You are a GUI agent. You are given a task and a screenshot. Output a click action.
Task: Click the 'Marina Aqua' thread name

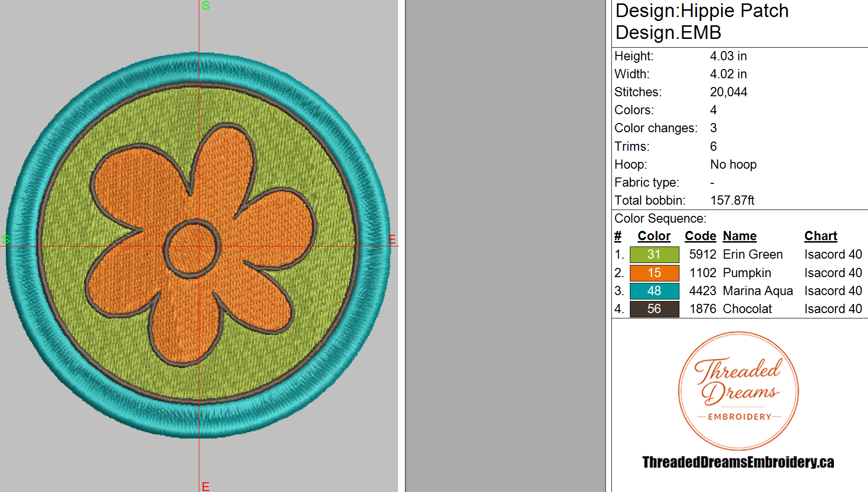758,291
